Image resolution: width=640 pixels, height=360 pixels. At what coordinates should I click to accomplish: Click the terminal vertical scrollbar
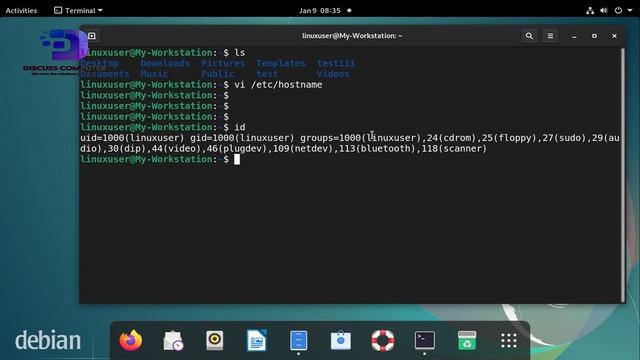[x=623, y=175]
